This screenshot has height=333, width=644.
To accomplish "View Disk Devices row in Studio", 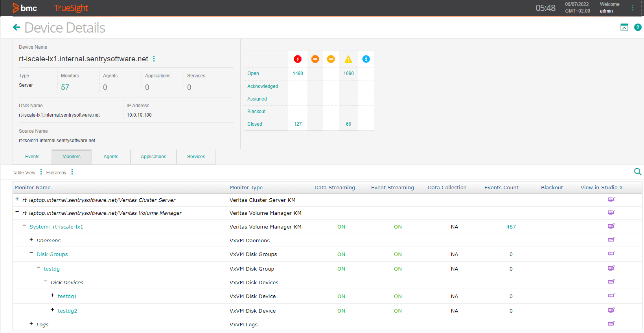I will tap(611, 282).
